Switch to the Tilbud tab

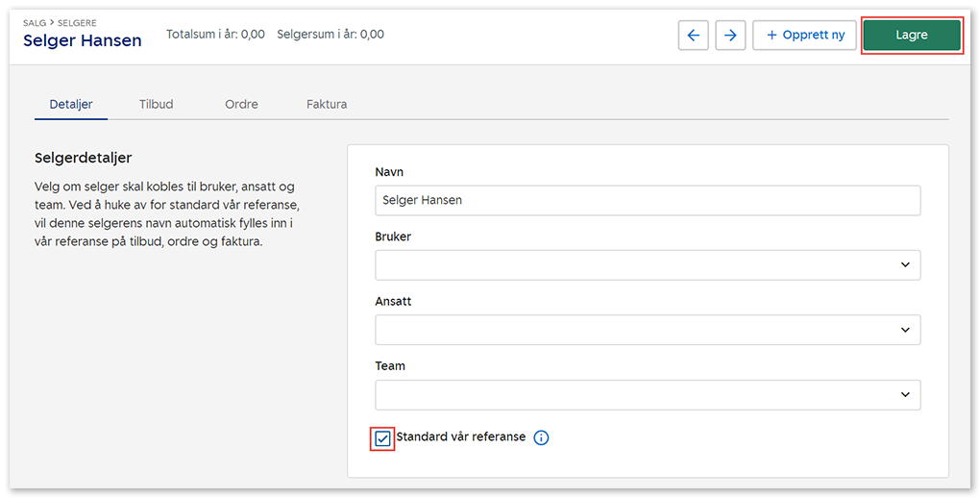click(x=156, y=104)
